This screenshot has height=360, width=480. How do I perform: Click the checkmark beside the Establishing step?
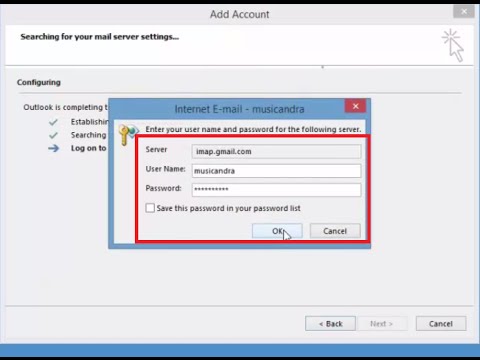pyautogui.click(x=53, y=122)
